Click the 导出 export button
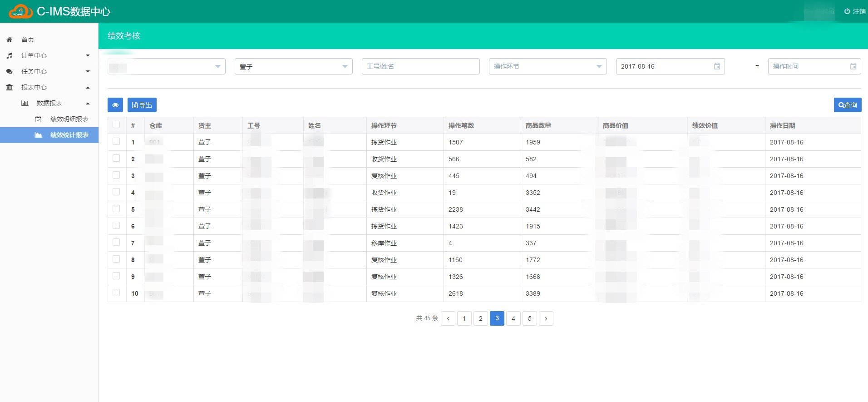 142,105
